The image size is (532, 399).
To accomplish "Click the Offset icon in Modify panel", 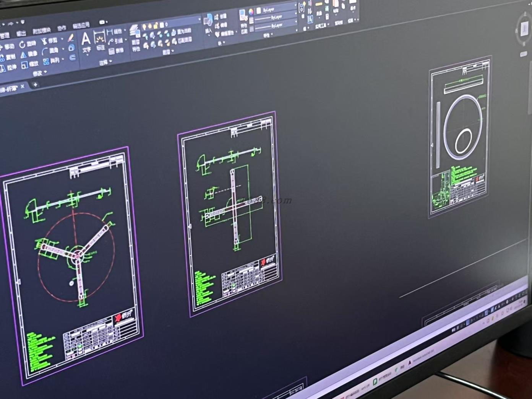I will pos(73,57).
